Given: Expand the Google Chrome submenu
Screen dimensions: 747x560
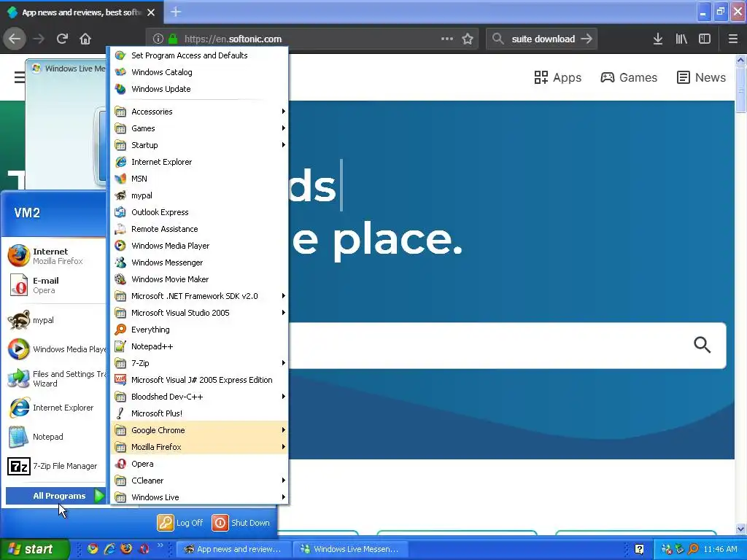Looking at the screenshot, I should pyautogui.click(x=199, y=430).
